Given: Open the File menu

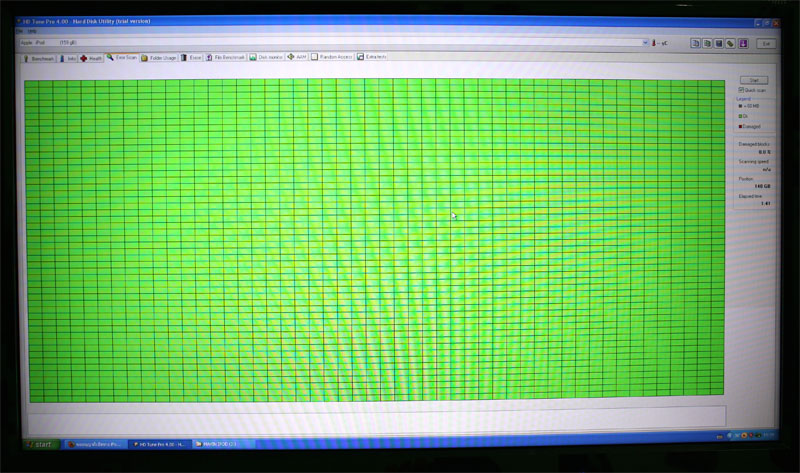Looking at the screenshot, I should tap(20, 31).
